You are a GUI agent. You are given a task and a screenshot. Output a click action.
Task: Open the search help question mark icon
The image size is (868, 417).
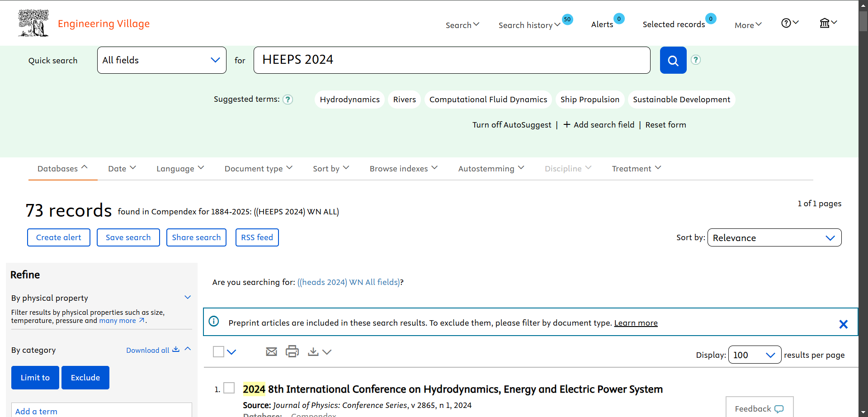(x=696, y=60)
